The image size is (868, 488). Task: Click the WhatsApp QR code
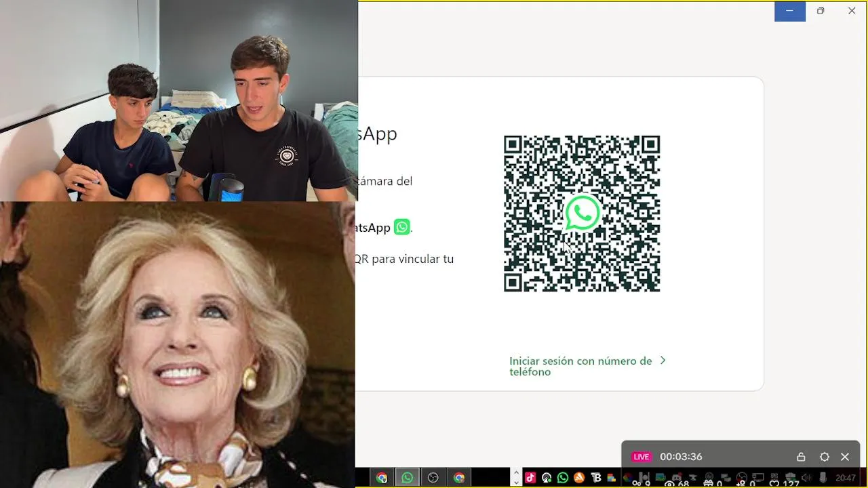point(582,213)
